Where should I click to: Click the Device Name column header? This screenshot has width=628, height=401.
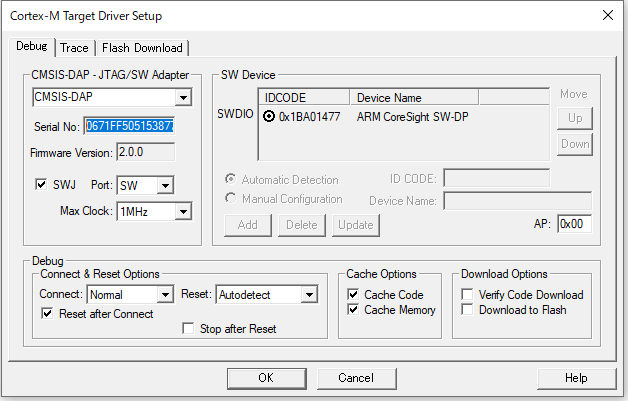point(414,97)
